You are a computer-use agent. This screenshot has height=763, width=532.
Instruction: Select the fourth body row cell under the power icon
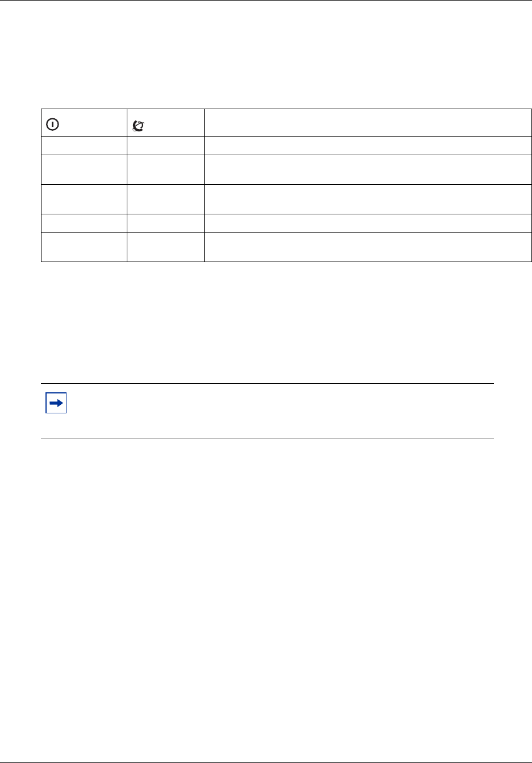click(84, 223)
